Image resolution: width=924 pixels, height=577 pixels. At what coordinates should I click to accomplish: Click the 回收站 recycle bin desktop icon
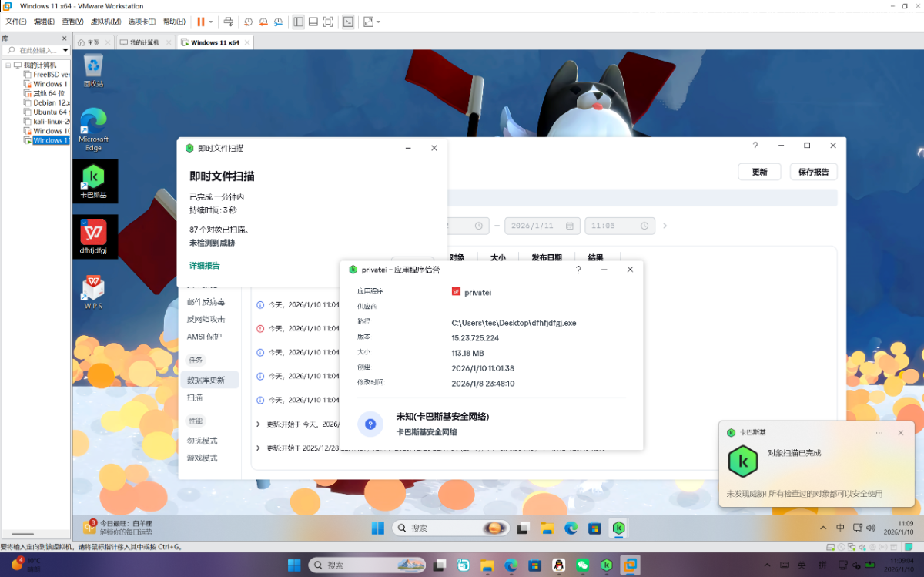[x=93, y=71]
